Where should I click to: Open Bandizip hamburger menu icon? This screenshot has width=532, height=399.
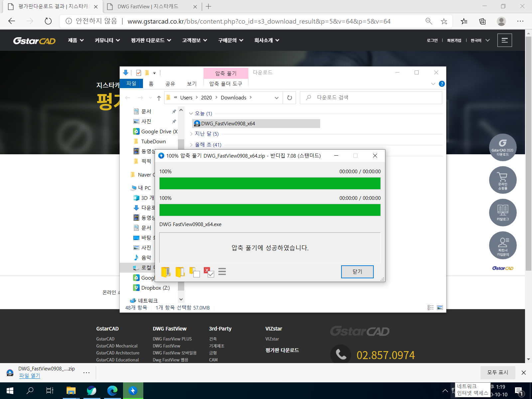click(x=222, y=272)
